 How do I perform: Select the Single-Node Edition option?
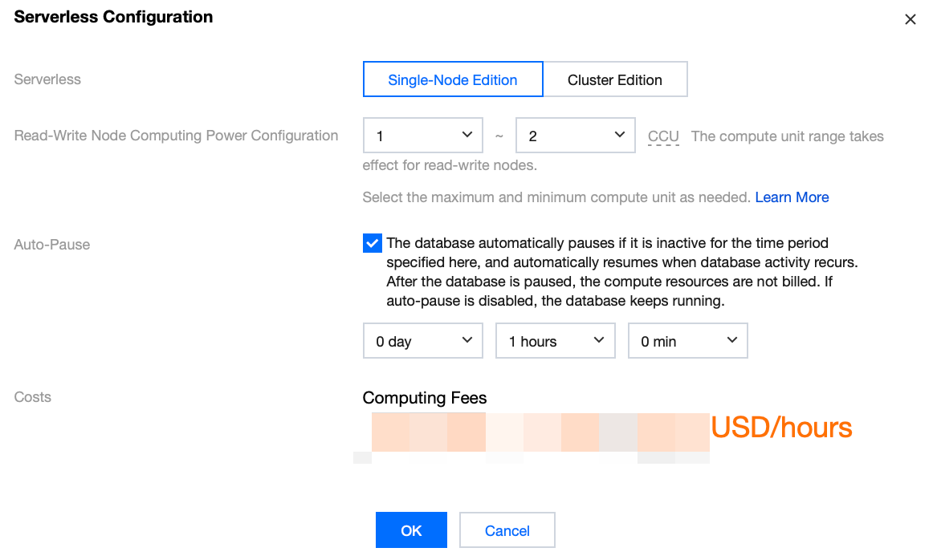click(453, 79)
